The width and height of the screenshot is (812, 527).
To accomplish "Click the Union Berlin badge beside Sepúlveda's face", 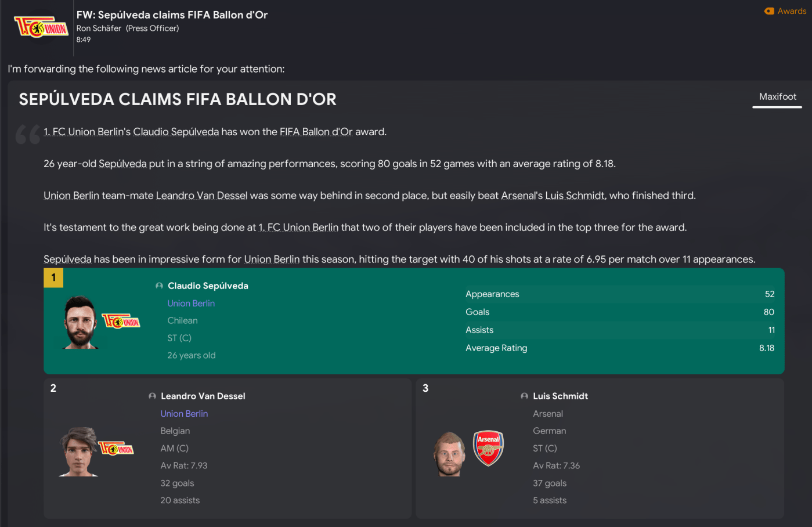I will [x=121, y=321].
